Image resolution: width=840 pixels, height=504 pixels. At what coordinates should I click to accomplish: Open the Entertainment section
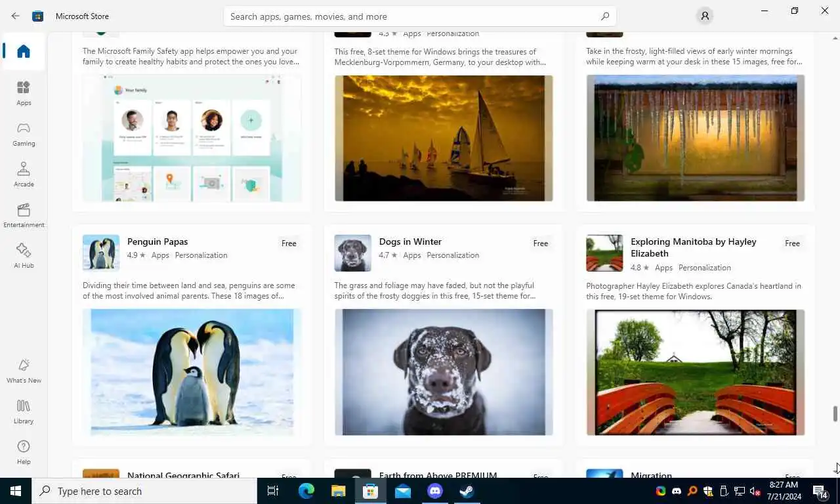(x=24, y=215)
